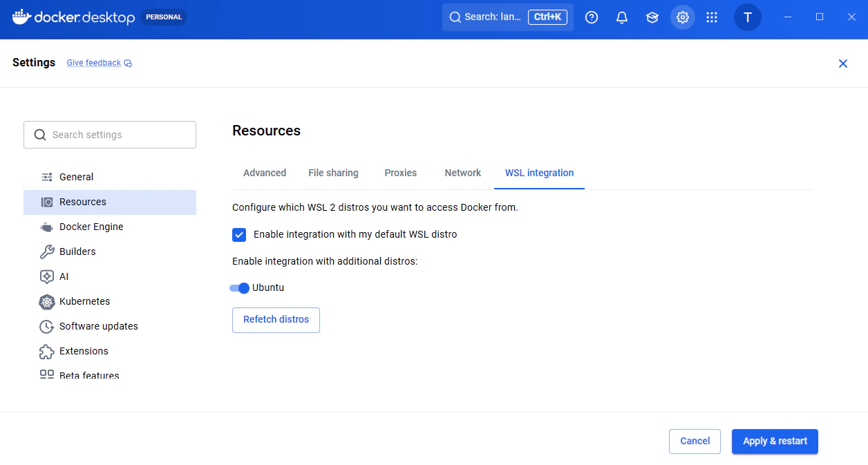
Task: Switch to the File sharing tab
Action: click(x=333, y=173)
